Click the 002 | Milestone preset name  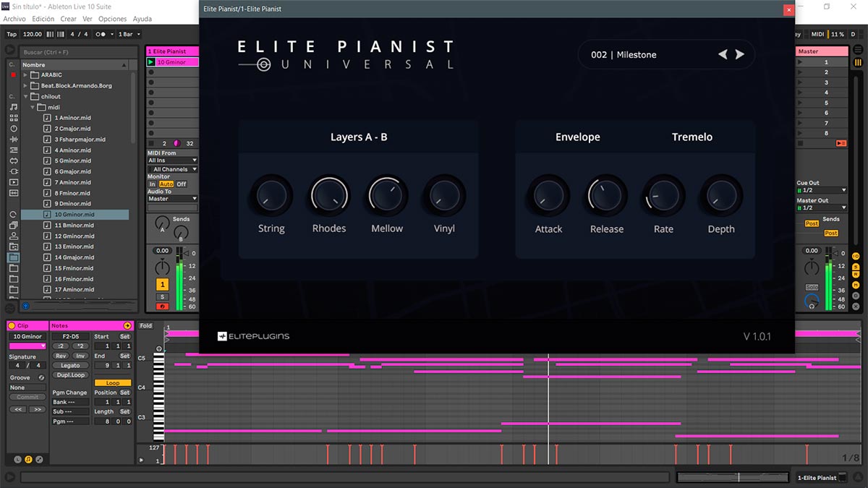(624, 55)
